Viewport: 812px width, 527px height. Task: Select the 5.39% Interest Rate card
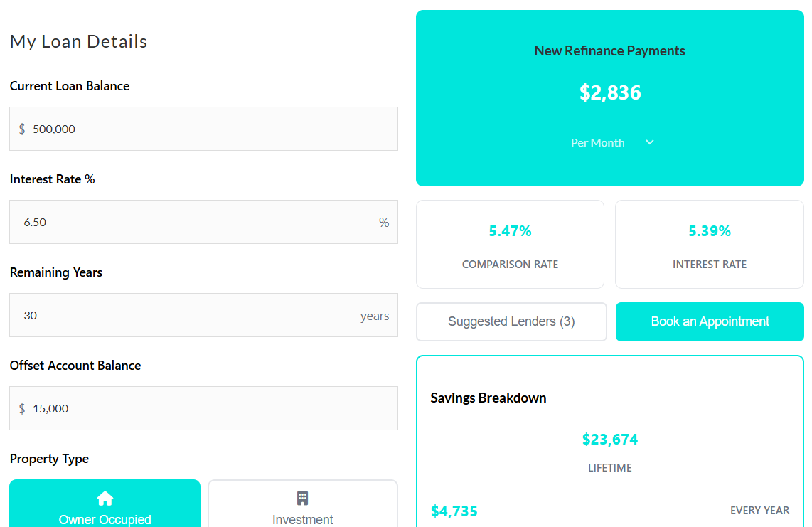pos(709,244)
